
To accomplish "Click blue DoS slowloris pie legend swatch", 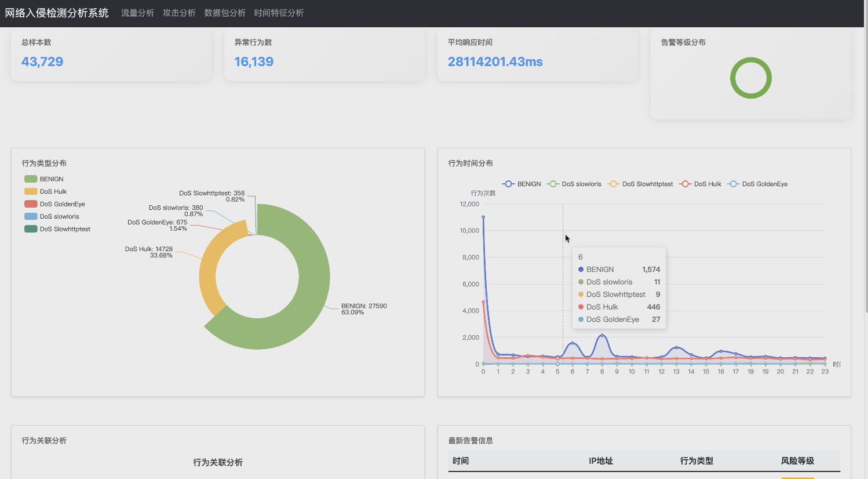I will pyautogui.click(x=31, y=216).
